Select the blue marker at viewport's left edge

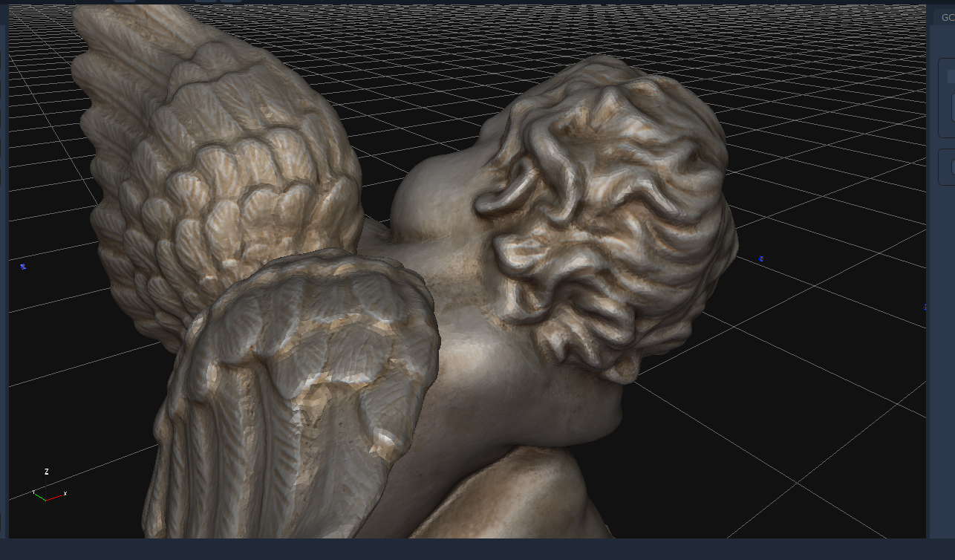[x=23, y=267]
